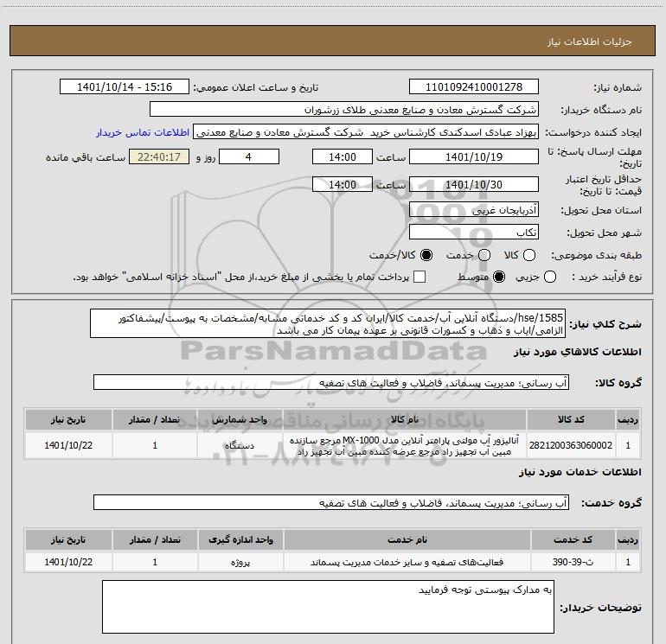Click the delivery province field آذربایجان غربی

coord(474,209)
